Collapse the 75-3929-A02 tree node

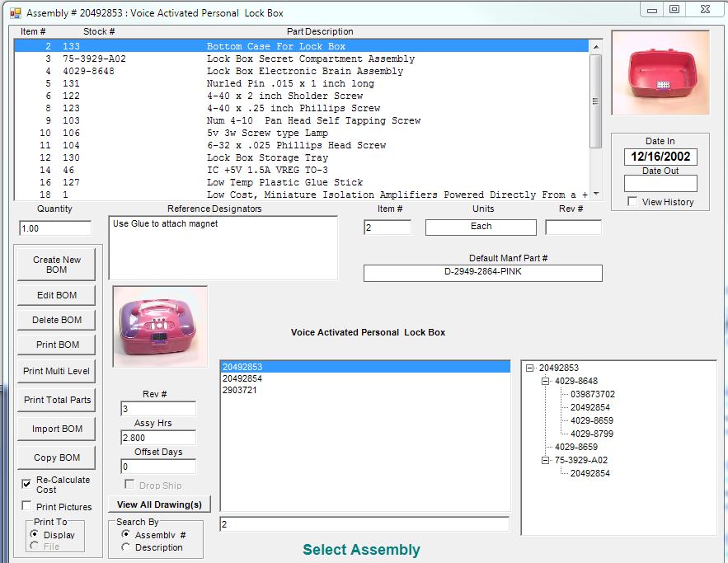coord(545,461)
